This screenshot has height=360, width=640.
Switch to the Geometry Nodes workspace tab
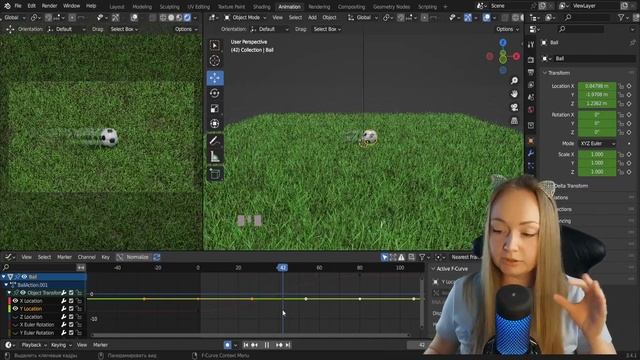coord(391,7)
